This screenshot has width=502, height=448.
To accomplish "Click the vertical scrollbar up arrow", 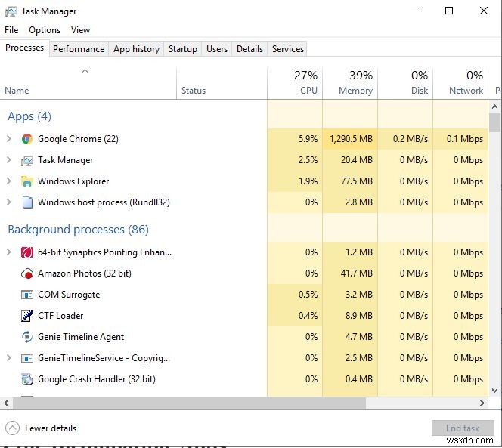I will coord(494,107).
